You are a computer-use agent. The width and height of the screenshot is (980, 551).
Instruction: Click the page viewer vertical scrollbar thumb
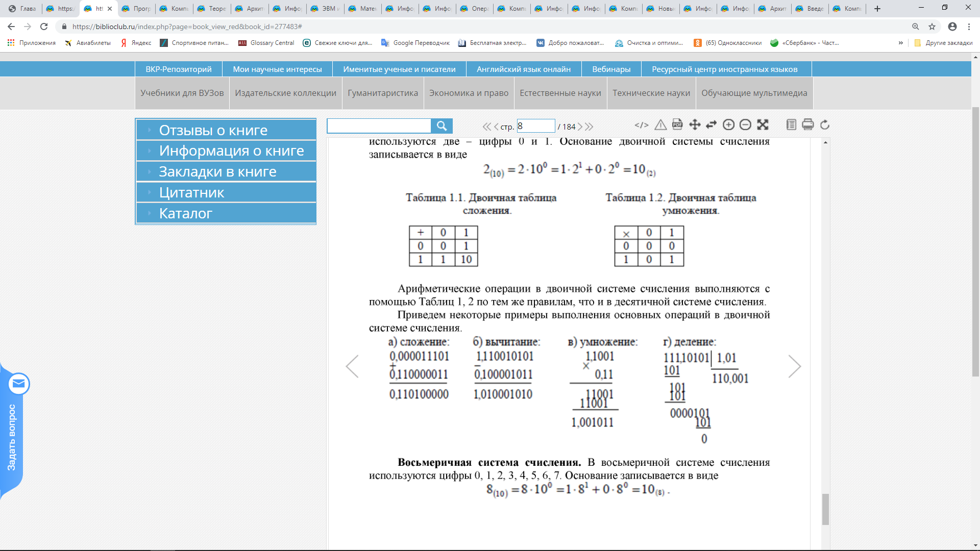(825, 509)
